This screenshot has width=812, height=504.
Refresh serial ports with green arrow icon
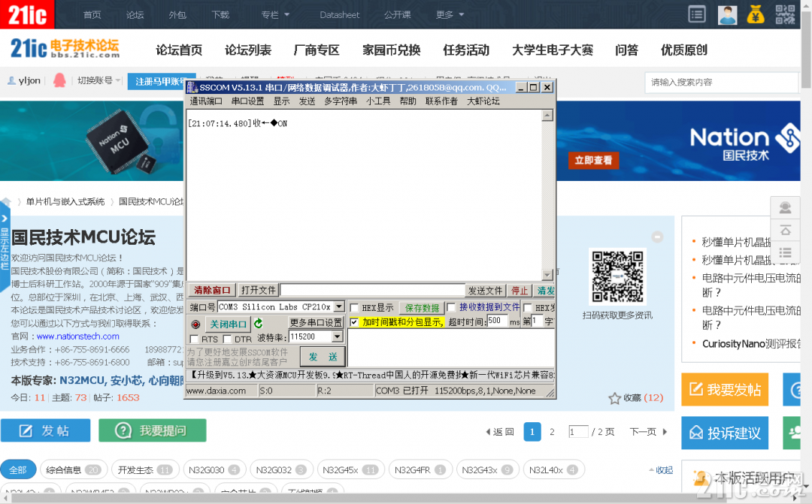[259, 324]
